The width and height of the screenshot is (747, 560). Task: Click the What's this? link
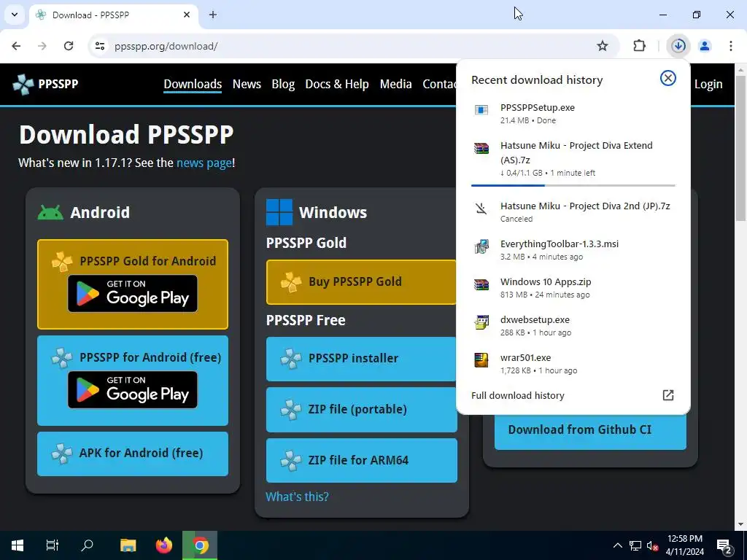(297, 497)
